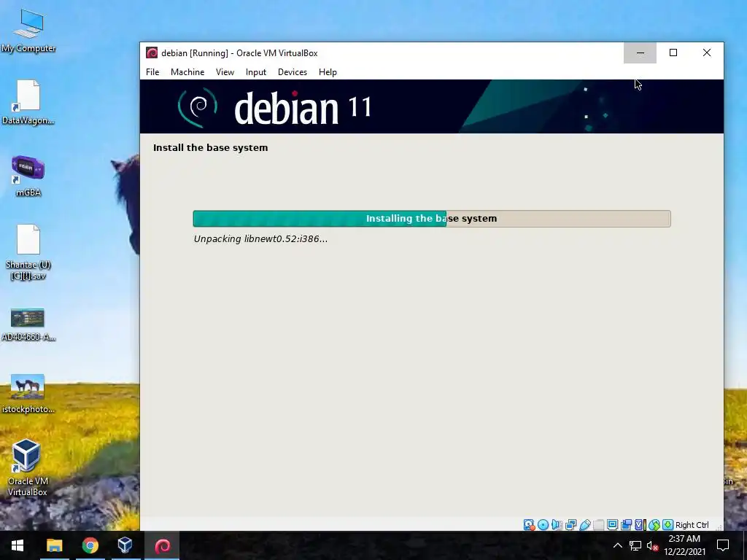
Task: Click the recording status icon
Action: pyautogui.click(x=626, y=525)
